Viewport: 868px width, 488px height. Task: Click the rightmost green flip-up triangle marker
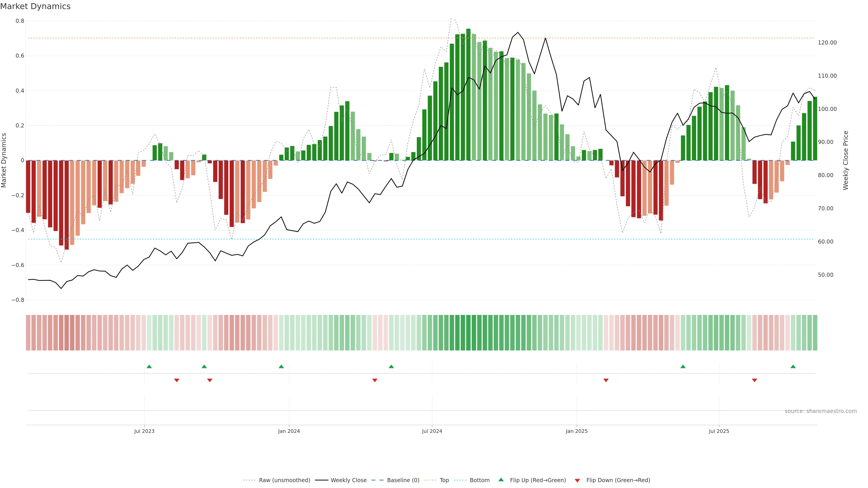click(793, 366)
